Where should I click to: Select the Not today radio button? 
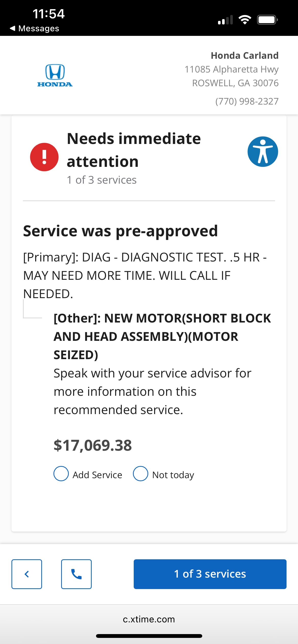(141, 474)
